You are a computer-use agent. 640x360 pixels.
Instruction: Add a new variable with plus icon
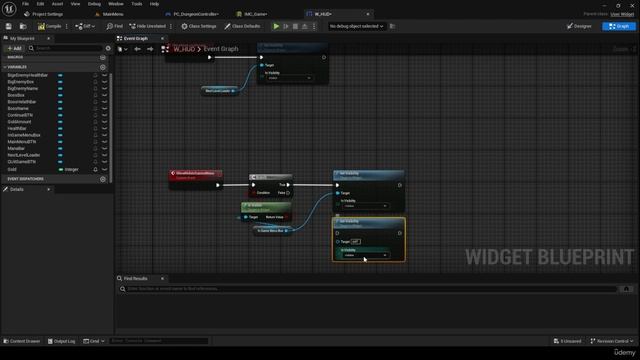pos(103,67)
